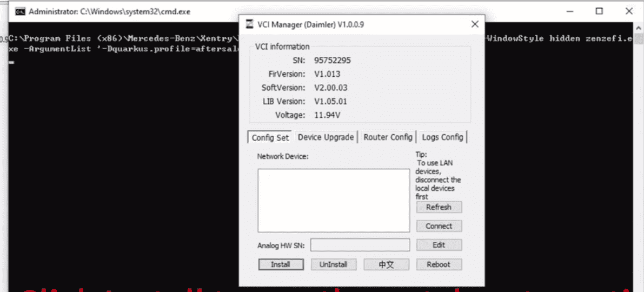Click the command prompt console area
644x292 pixels.
(119, 162)
